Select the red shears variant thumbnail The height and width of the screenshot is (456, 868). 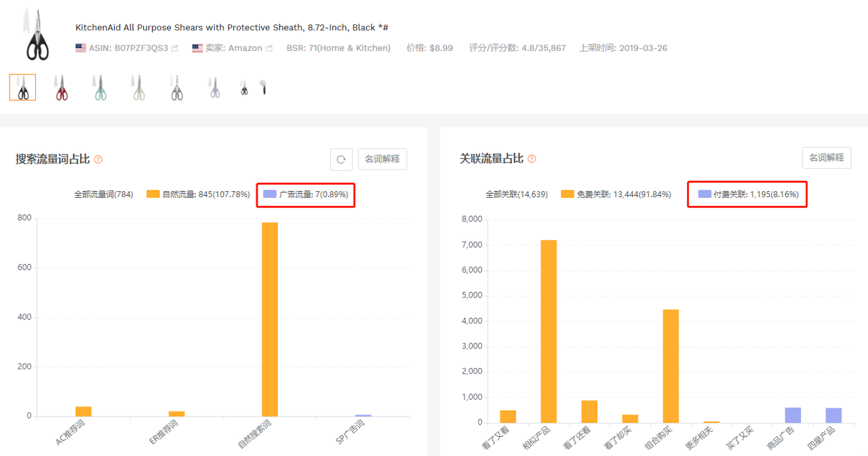point(62,88)
